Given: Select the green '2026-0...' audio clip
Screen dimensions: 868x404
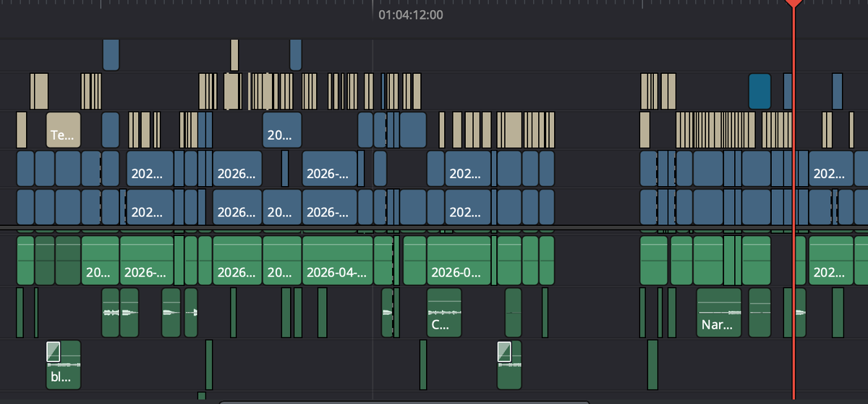Looking at the screenshot, I should click(x=459, y=261).
